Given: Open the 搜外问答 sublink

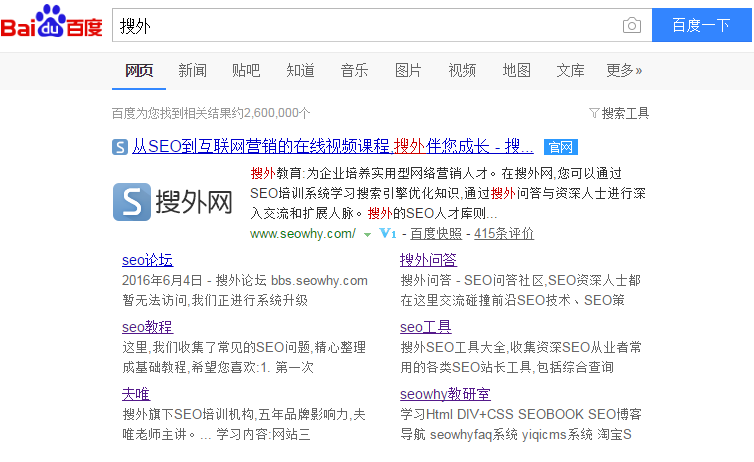Looking at the screenshot, I should 428,260.
